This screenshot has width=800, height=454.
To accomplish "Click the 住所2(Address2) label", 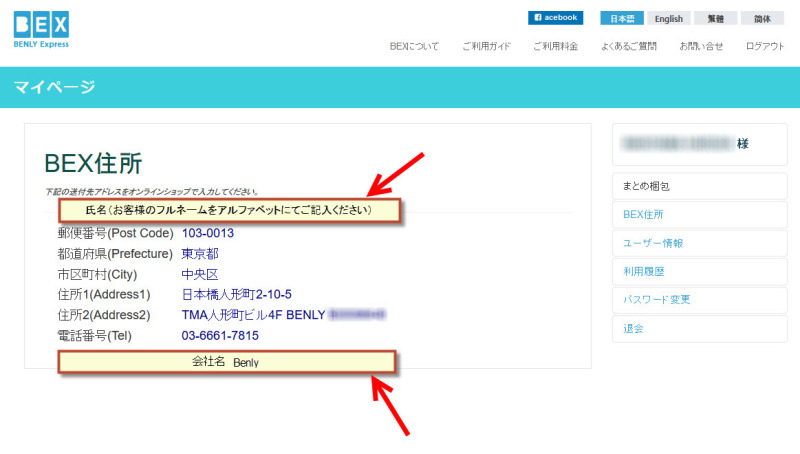I will (104, 315).
